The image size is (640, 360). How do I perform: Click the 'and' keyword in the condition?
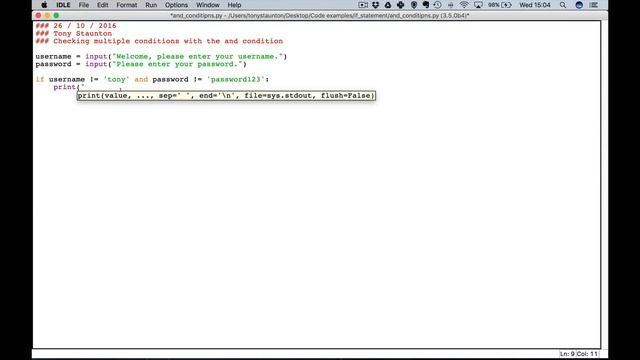click(141, 79)
